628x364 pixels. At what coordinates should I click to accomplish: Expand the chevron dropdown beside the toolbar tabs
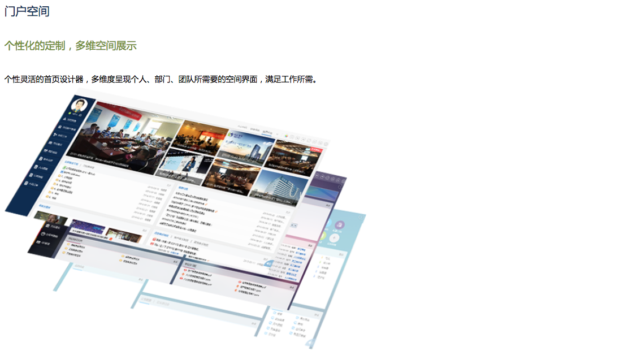coord(277,134)
